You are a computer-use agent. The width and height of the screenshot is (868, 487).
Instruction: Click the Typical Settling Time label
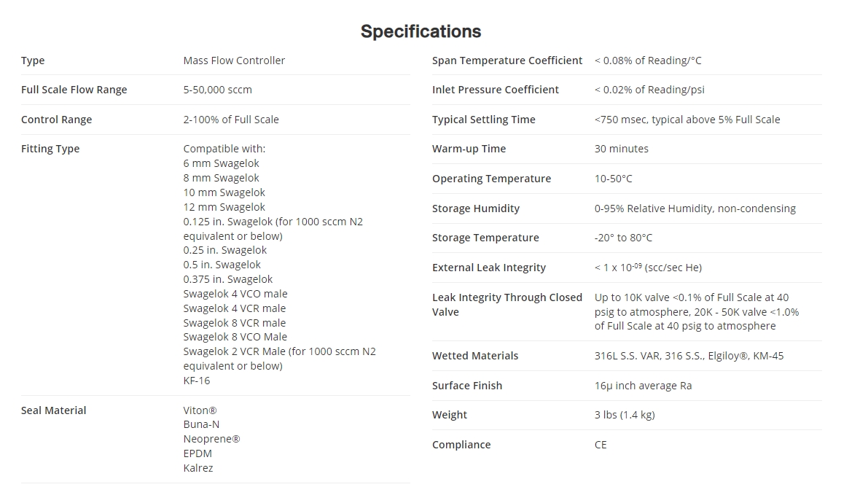(483, 120)
